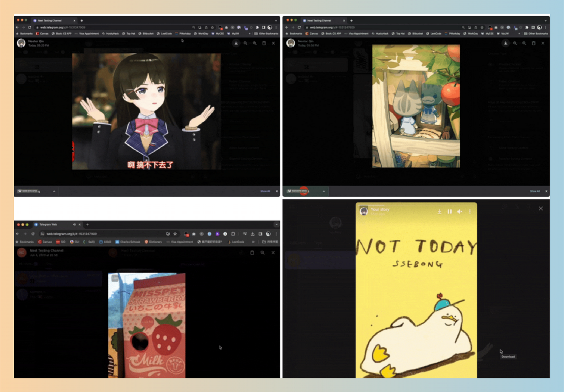The image size is (564, 392).
Task: Open Canvas bookmark in anime girl window
Action: click(42, 34)
